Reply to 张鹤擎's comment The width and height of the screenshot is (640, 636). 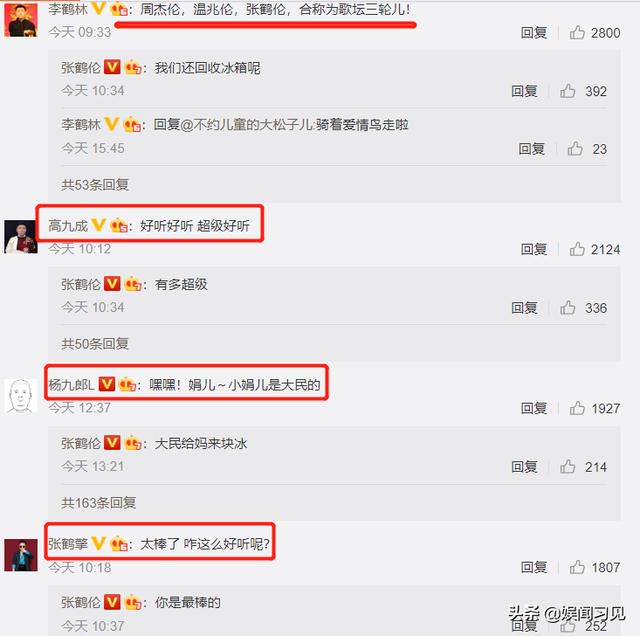click(533, 567)
